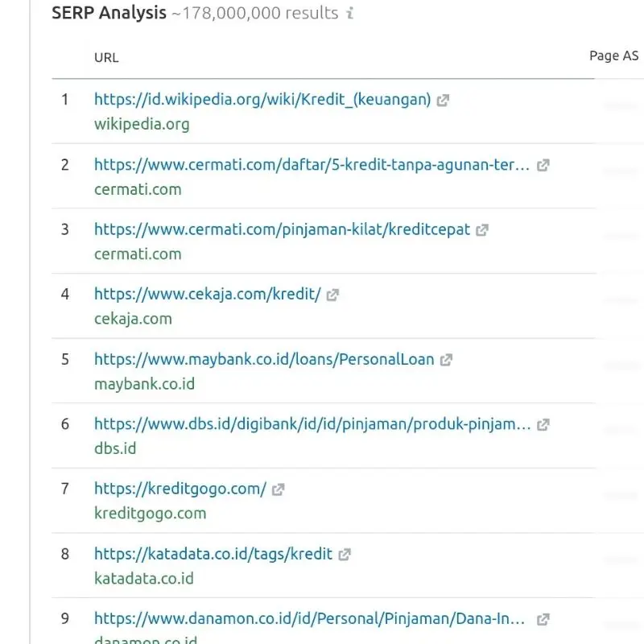644x644 pixels.
Task: Sort results by the URL column header
Action: [105, 57]
